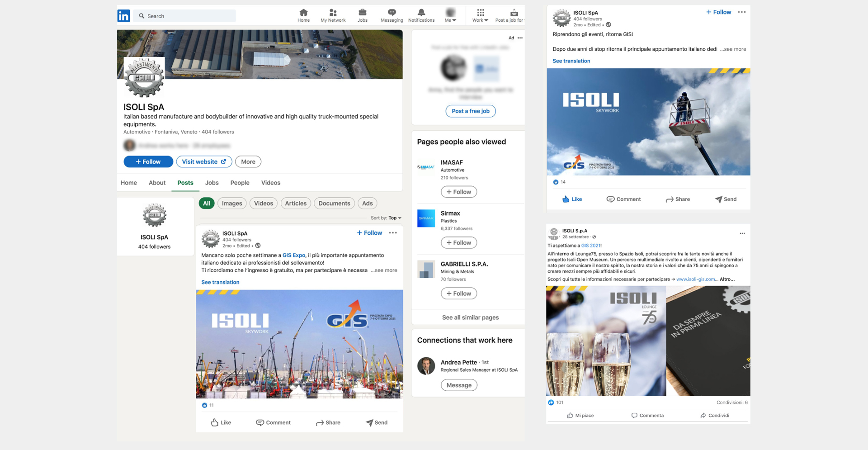The width and height of the screenshot is (868, 450).
Task: Select the Images filter chip
Action: 232,204
